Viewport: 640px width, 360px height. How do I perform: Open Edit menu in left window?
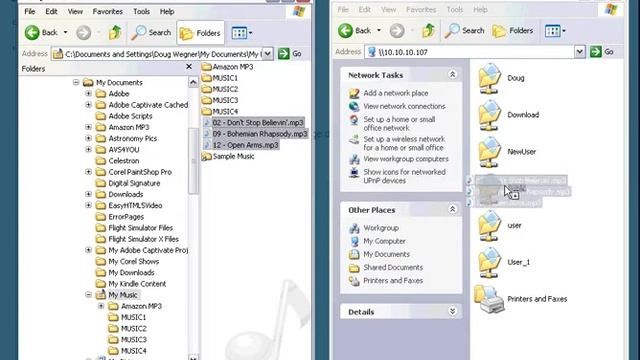[51, 11]
